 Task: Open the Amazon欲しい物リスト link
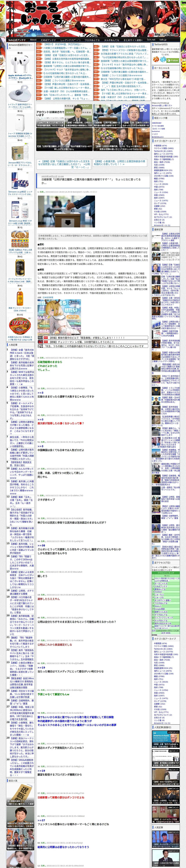click(162, 105)
